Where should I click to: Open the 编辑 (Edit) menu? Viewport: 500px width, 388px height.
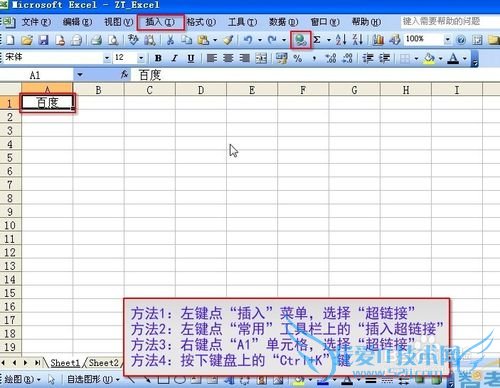[77, 22]
